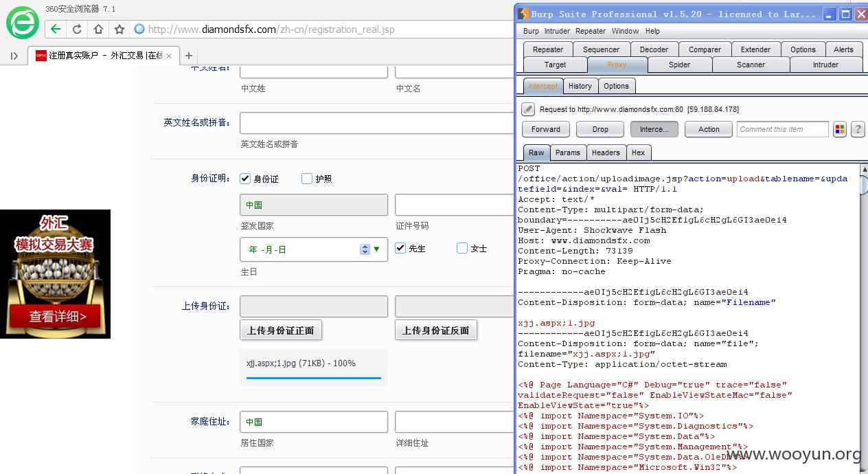Image resolution: width=868 pixels, height=474 pixels.
Task: Check the 身份证 checkbox
Action: (245, 179)
